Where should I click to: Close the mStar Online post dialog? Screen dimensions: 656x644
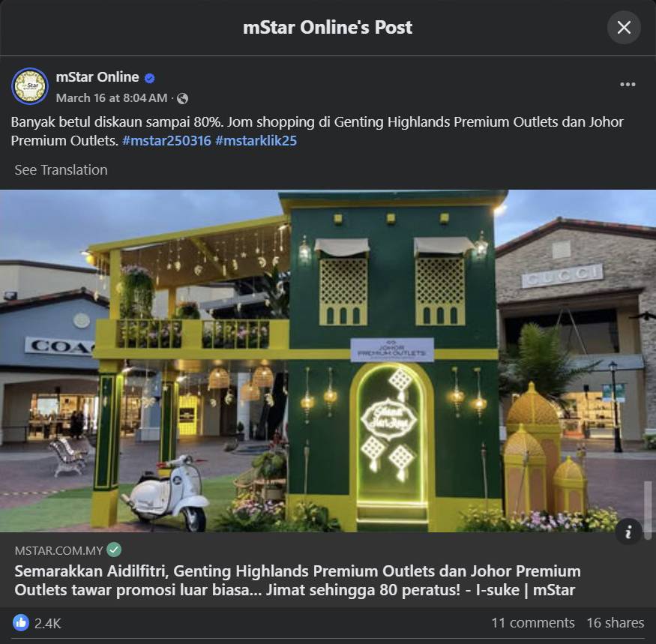pyautogui.click(x=624, y=28)
